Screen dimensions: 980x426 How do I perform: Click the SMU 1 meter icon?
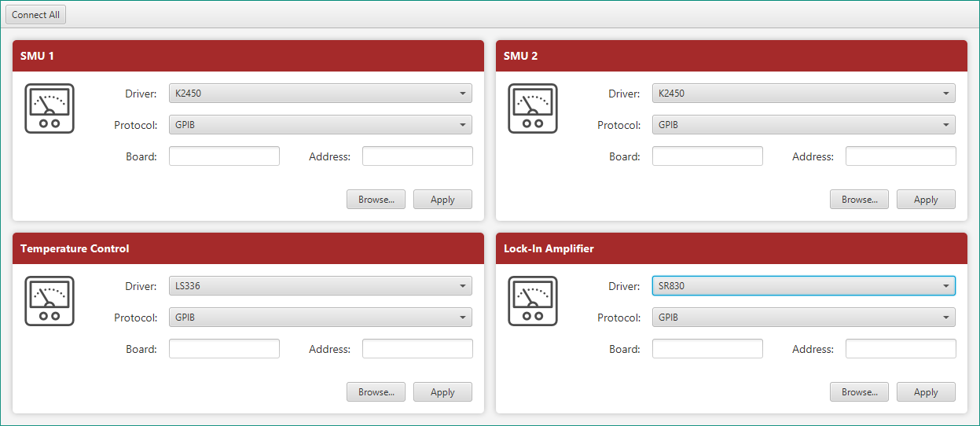click(50, 108)
